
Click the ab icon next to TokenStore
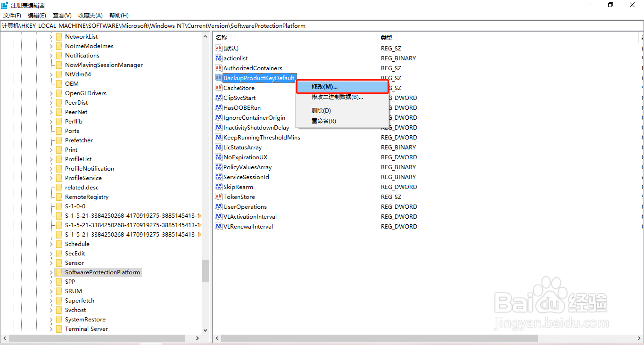click(218, 197)
